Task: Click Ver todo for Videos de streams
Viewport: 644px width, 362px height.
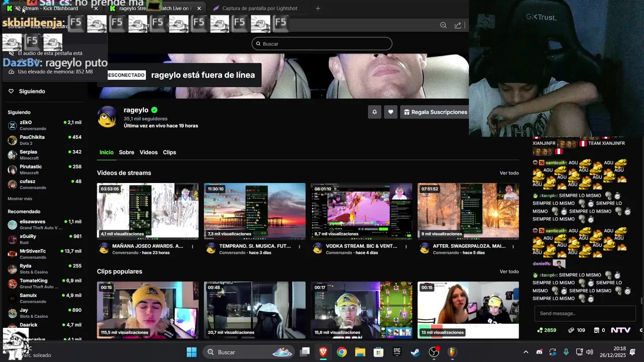Action: pyautogui.click(x=509, y=173)
